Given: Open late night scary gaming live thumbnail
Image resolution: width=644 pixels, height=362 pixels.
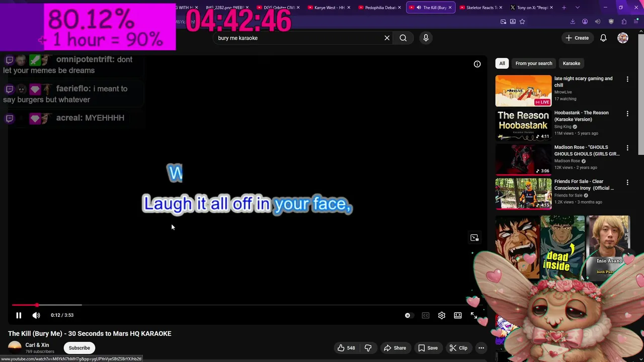Looking at the screenshot, I should pyautogui.click(x=523, y=91).
